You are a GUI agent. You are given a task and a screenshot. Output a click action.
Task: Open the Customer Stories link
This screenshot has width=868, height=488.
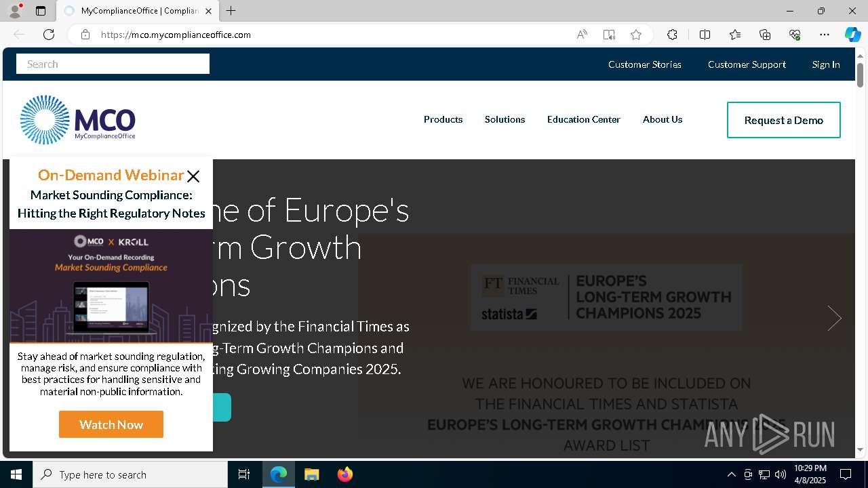coord(645,64)
